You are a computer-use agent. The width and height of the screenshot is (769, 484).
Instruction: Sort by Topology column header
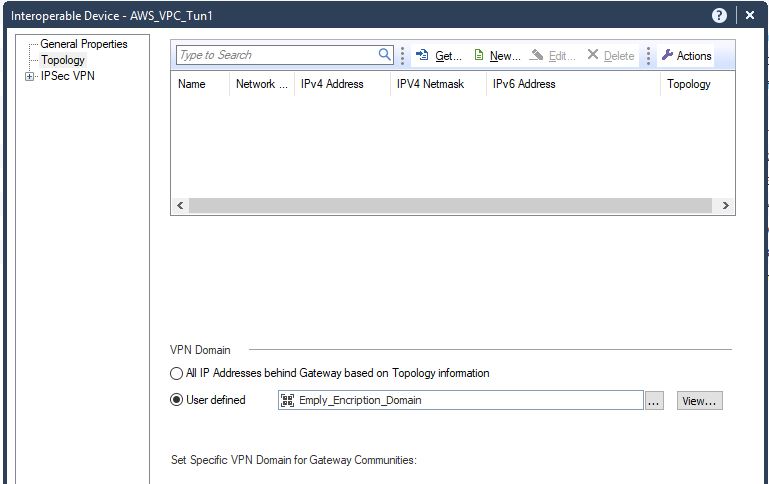697,84
